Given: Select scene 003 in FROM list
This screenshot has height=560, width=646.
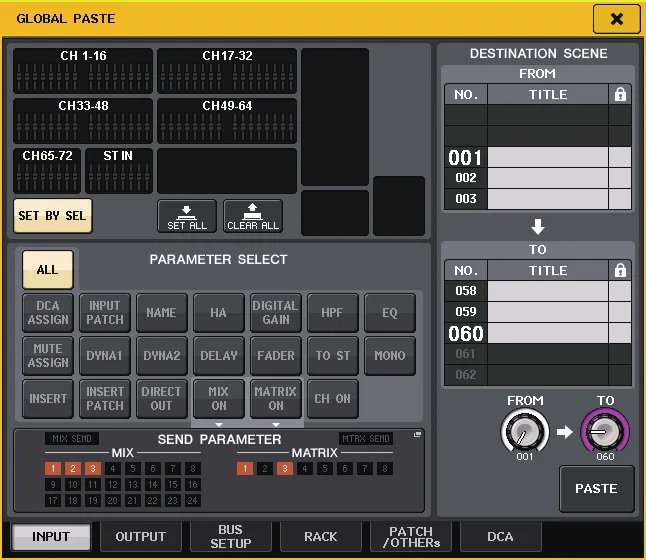Looking at the screenshot, I should click(x=538, y=199).
